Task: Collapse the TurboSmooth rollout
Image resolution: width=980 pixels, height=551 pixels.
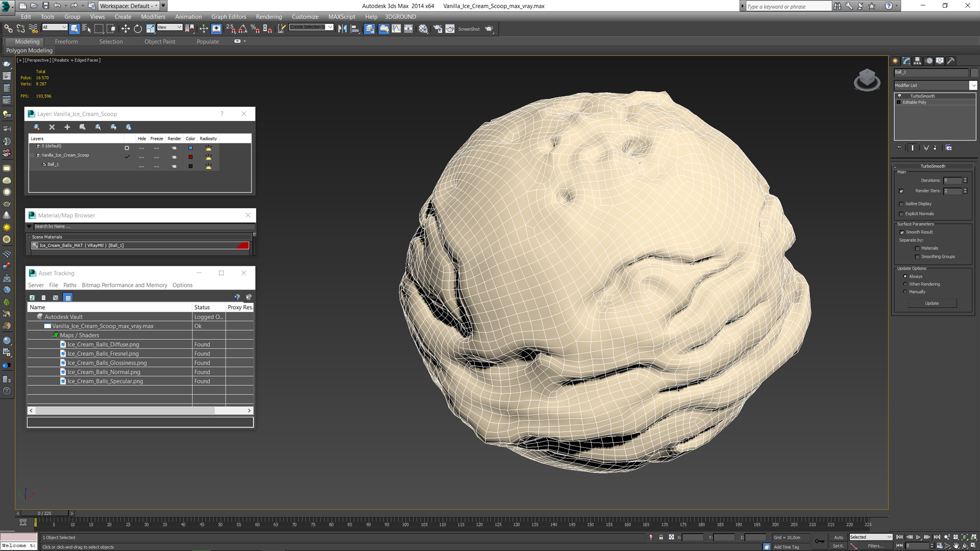Action: click(x=932, y=166)
